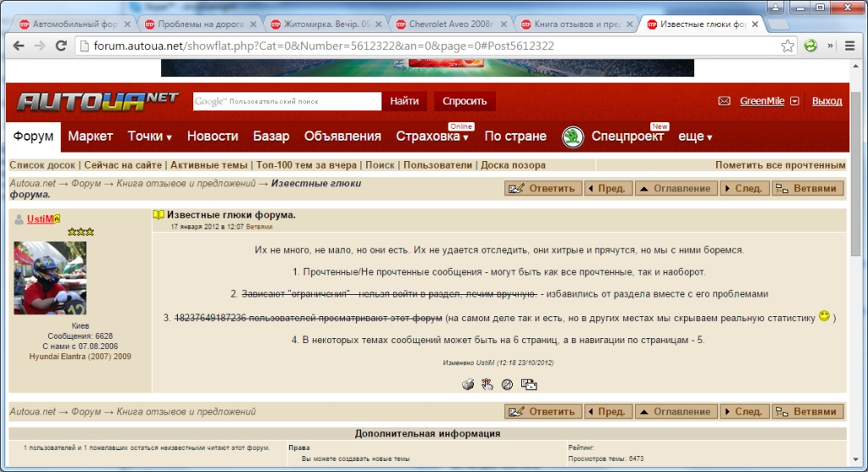Click the notify moderator hand icon
The image size is (868, 472).
click(487, 384)
